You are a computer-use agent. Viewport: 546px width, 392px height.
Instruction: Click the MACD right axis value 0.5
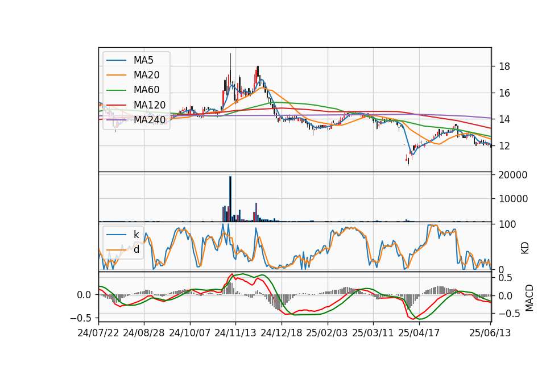[x=505, y=278]
